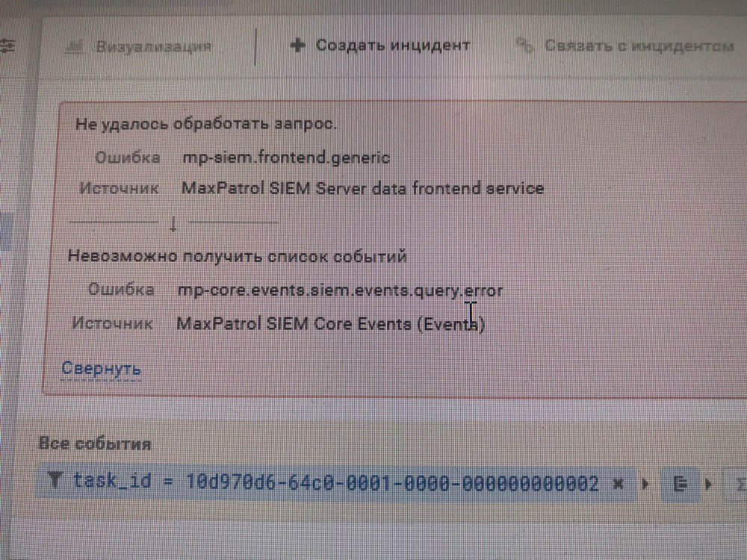Open the grouping icon next to the filter
The image size is (747, 560).
[681, 485]
